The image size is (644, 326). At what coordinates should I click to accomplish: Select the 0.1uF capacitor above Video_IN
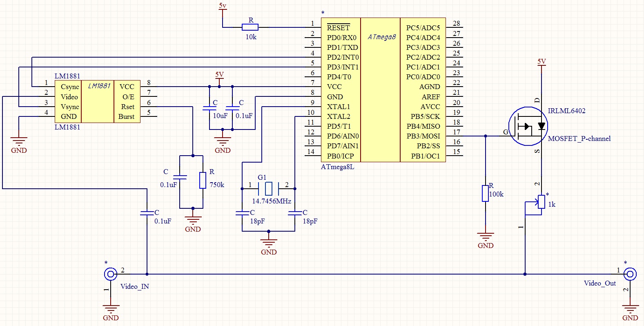pyautogui.click(x=147, y=213)
